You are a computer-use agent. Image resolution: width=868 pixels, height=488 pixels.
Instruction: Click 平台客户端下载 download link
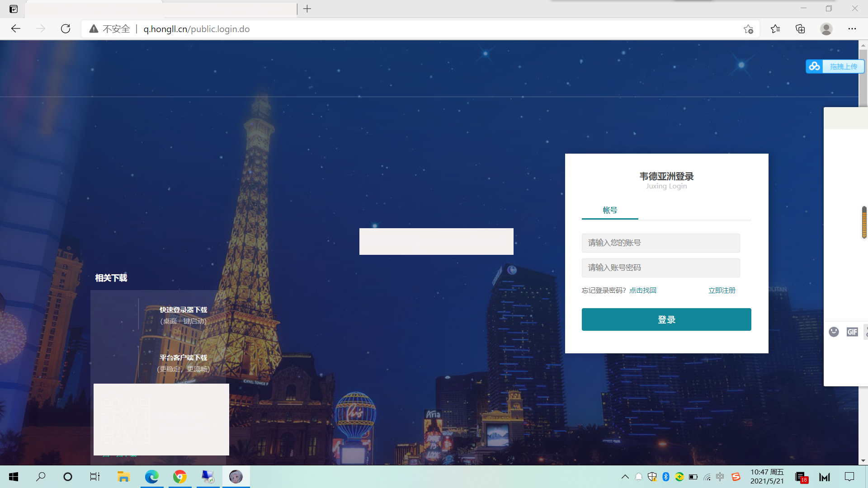click(x=183, y=358)
